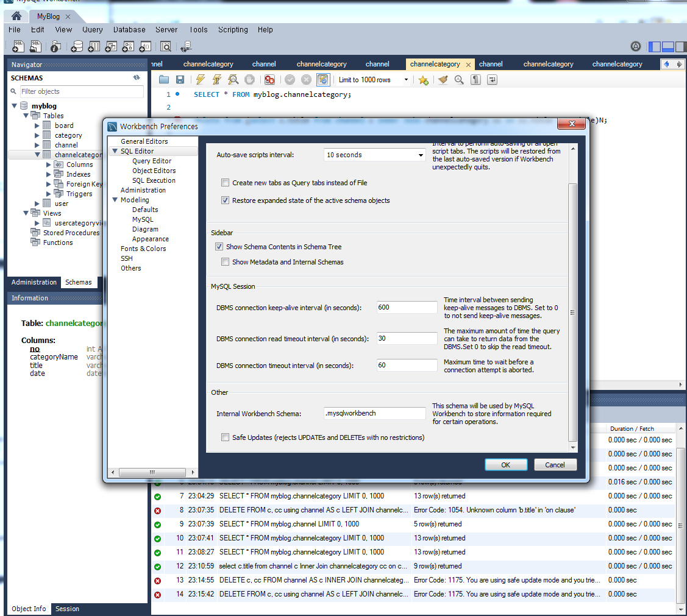Screen dimensions: 687x616
Task: Execute the query with lightning bolt icon
Action: tap(201, 80)
